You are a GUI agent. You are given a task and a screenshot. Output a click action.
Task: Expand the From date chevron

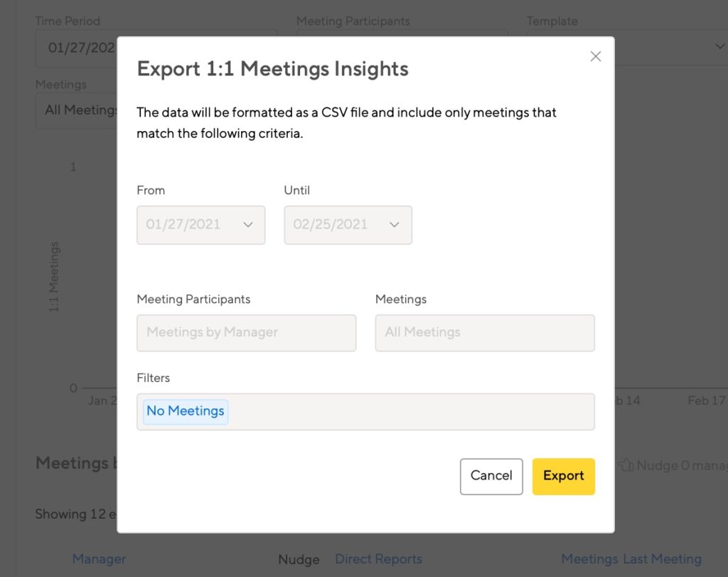248,225
